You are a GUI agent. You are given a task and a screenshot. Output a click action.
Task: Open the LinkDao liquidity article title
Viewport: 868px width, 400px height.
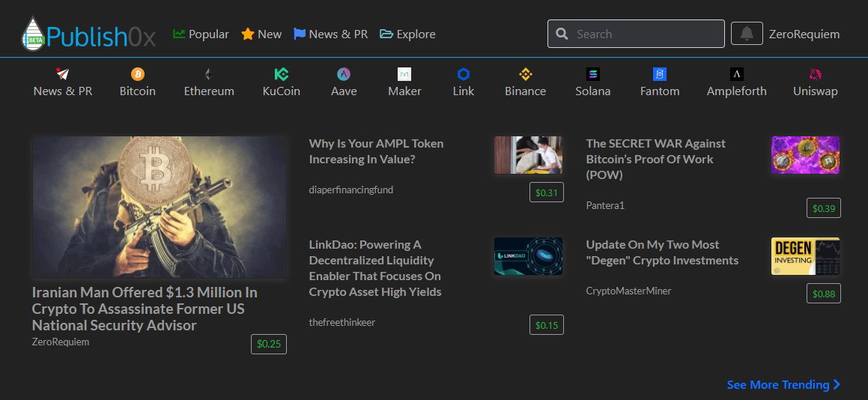coord(374,268)
